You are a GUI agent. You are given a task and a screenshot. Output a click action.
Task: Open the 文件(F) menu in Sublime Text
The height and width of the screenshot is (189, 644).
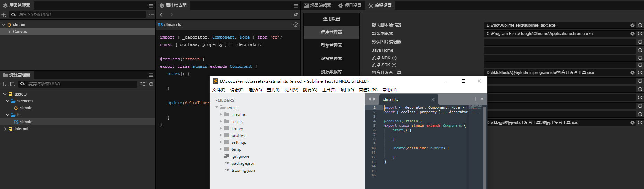[218, 90]
